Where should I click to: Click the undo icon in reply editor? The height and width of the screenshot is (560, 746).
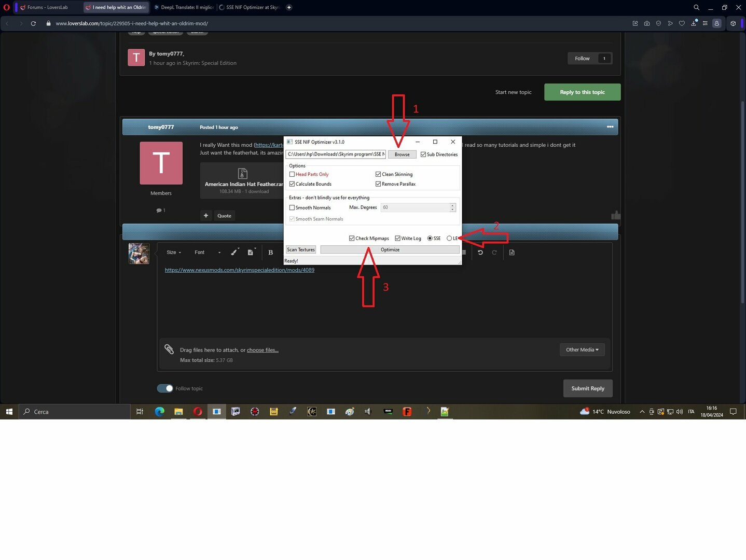[x=480, y=253]
